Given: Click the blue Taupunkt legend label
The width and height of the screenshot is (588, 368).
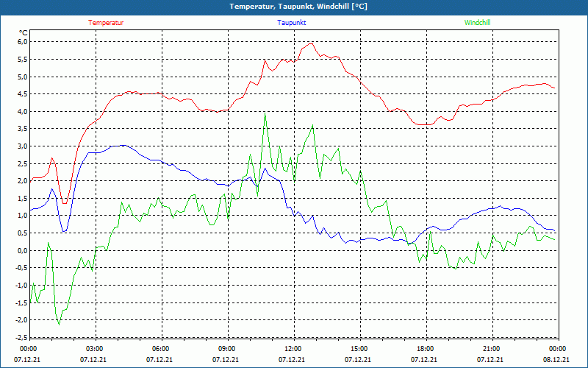Looking at the screenshot, I should pos(291,23).
